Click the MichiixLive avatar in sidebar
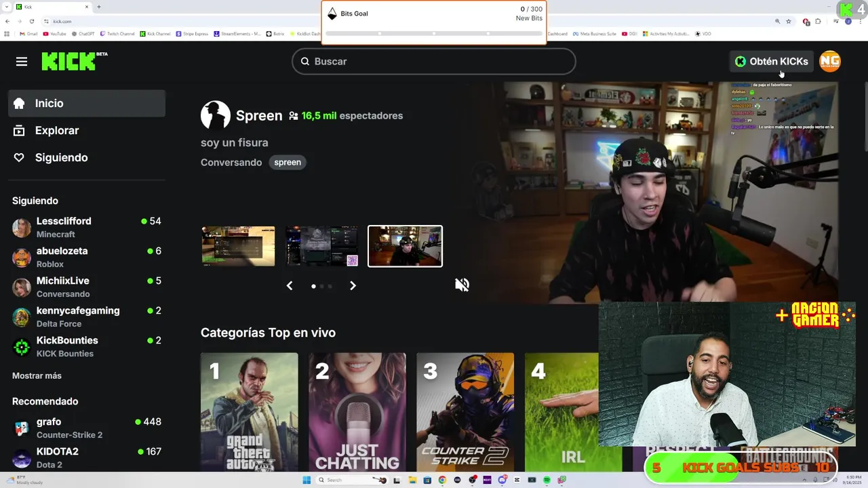 22,287
